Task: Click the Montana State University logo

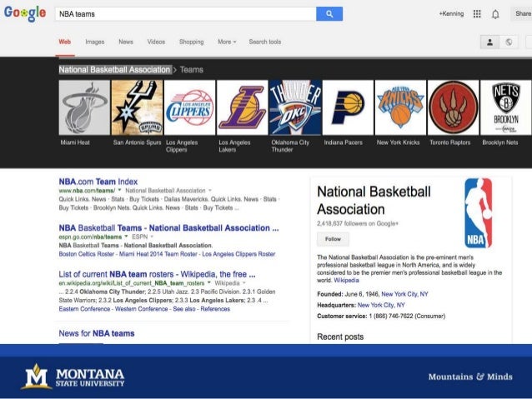Action: point(73,377)
